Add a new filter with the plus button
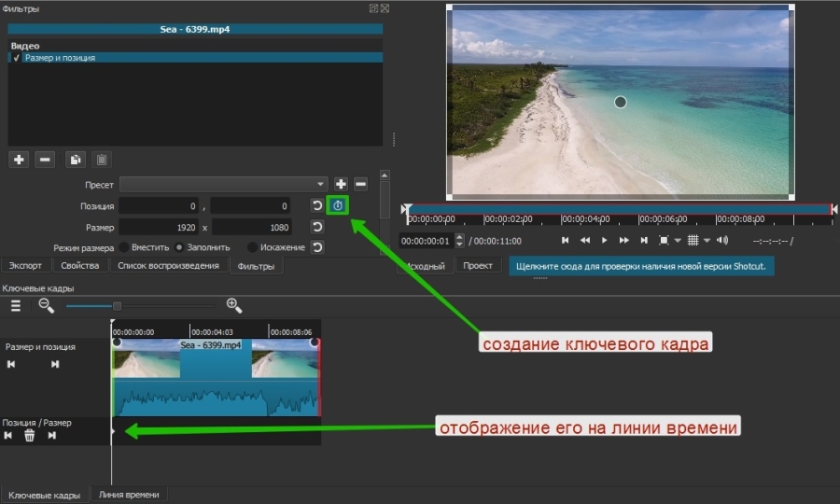This screenshot has height=504, width=840. [19, 160]
